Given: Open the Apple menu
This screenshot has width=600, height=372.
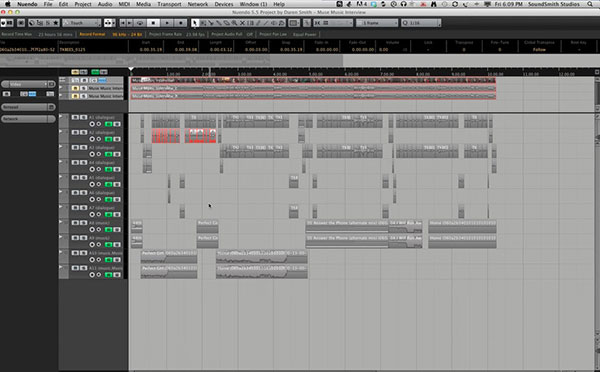Looking at the screenshot, I should tap(7, 4).
